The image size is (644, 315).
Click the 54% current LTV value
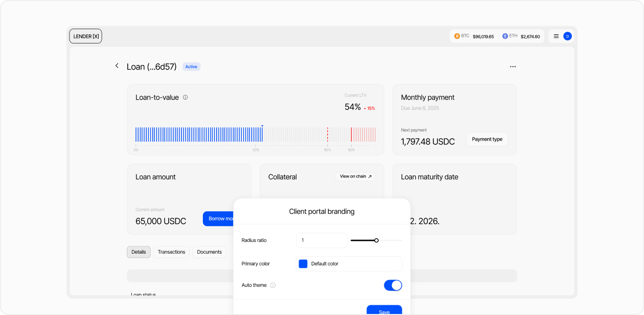pyautogui.click(x=353, y=107)
